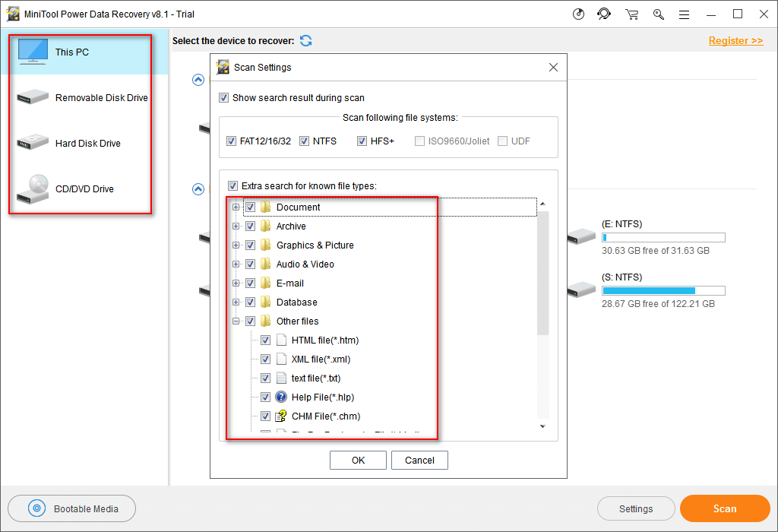
Task: Collapse the Other files node
Action: click(x=236, y=321)
